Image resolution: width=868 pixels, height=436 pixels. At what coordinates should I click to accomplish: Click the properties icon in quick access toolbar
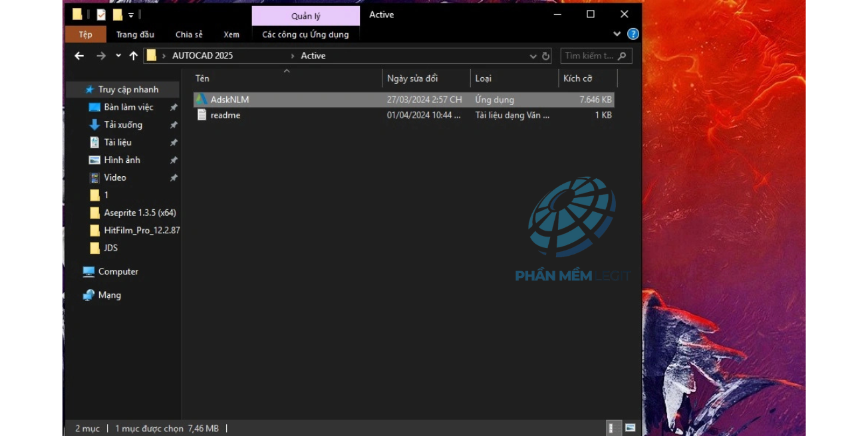pyautogui.click(x=101, y=15)
